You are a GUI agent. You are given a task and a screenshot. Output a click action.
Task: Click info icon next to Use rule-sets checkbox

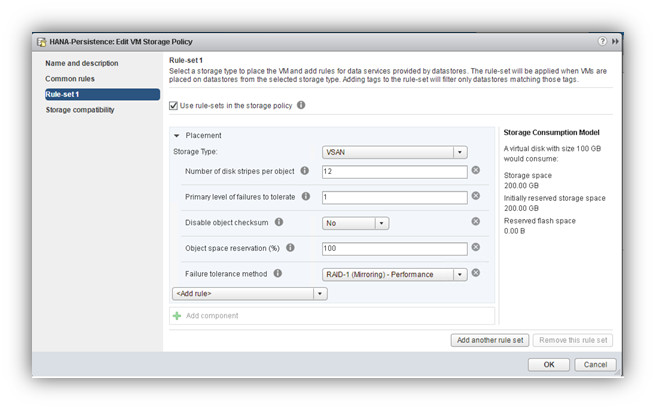(x=301, y=105)
